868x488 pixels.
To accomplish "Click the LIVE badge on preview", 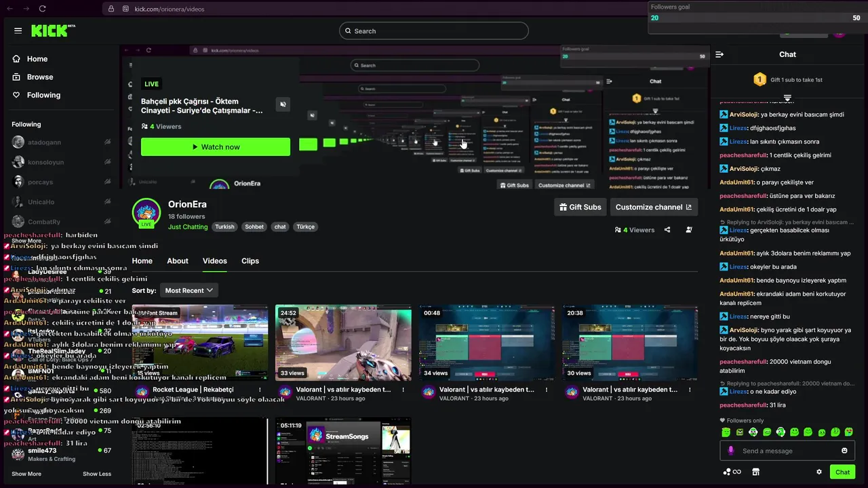I will pyautogui.click(x=151, y=84).
